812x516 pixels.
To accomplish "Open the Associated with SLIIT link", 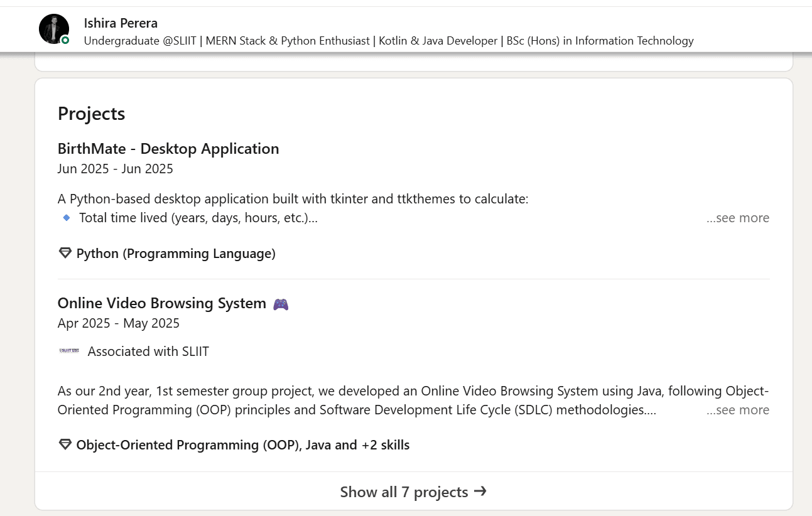I will [148, 352].
